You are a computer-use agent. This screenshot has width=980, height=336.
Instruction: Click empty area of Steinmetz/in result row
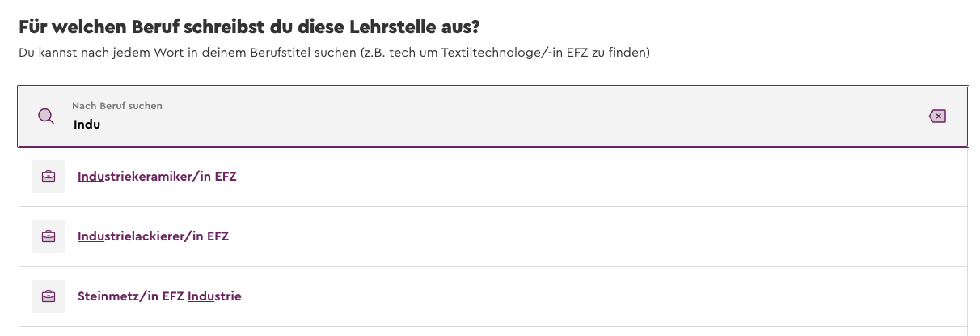598,296
